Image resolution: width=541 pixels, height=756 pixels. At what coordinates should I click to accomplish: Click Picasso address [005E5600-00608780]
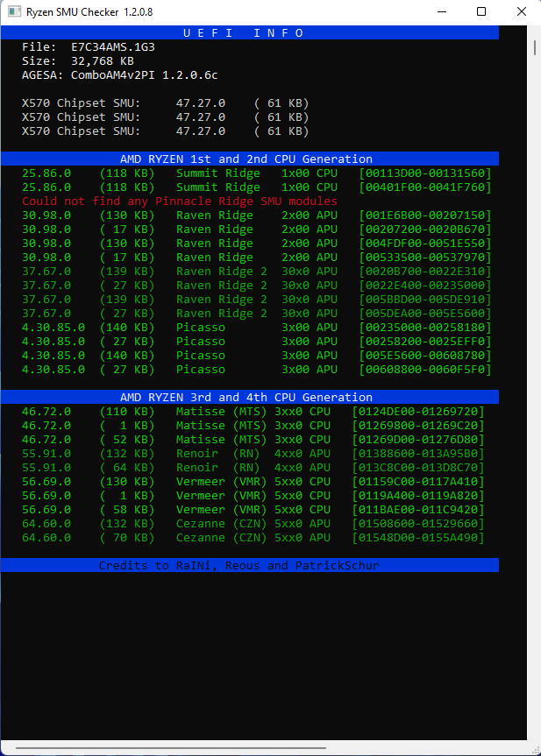(425, 356)
